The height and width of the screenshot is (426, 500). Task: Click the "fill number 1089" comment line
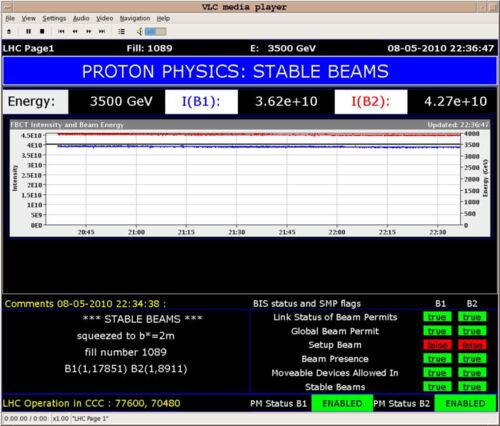(x=126, y=352)
